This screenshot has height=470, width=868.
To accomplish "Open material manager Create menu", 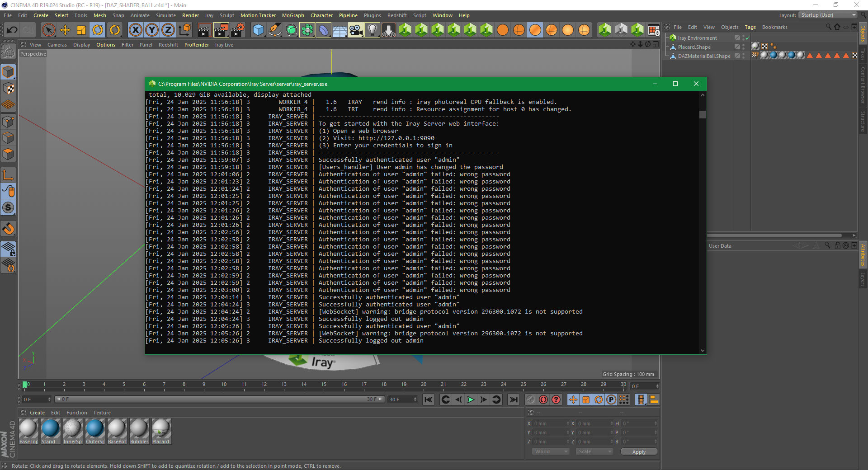I will (x=37, y=413).
